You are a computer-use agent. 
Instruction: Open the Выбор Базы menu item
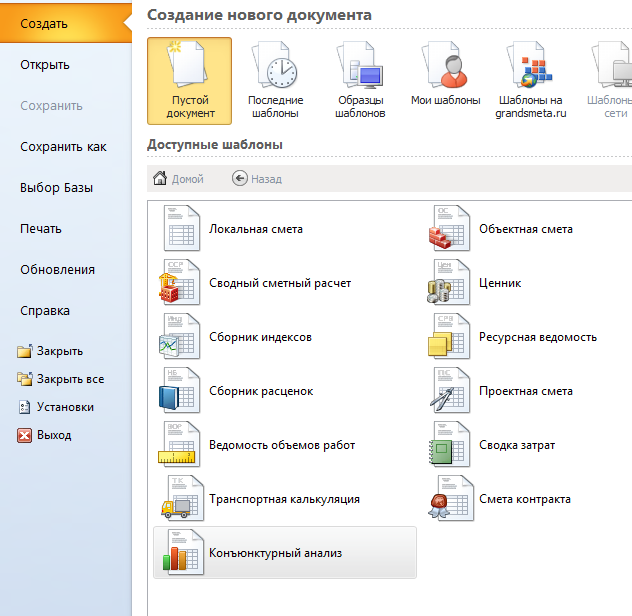pos(66,188)
